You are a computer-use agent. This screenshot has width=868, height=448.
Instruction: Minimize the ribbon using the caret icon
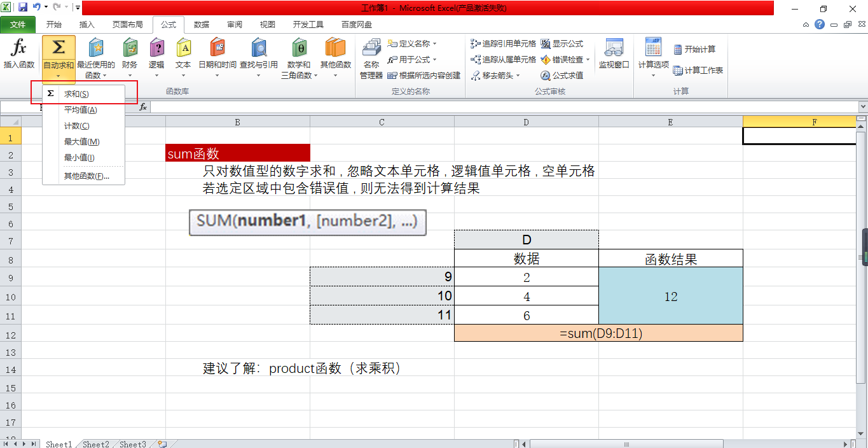click(x=806, y=25)
